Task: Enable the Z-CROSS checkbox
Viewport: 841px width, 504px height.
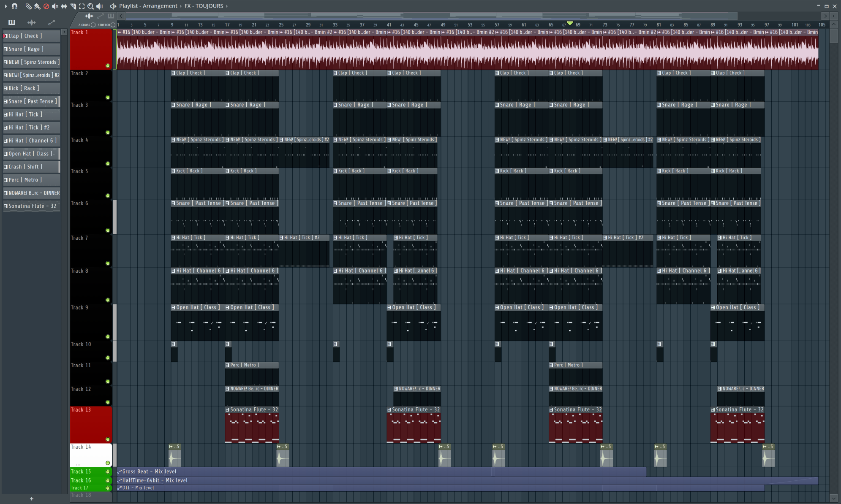Action: click(x=93, y=25)
